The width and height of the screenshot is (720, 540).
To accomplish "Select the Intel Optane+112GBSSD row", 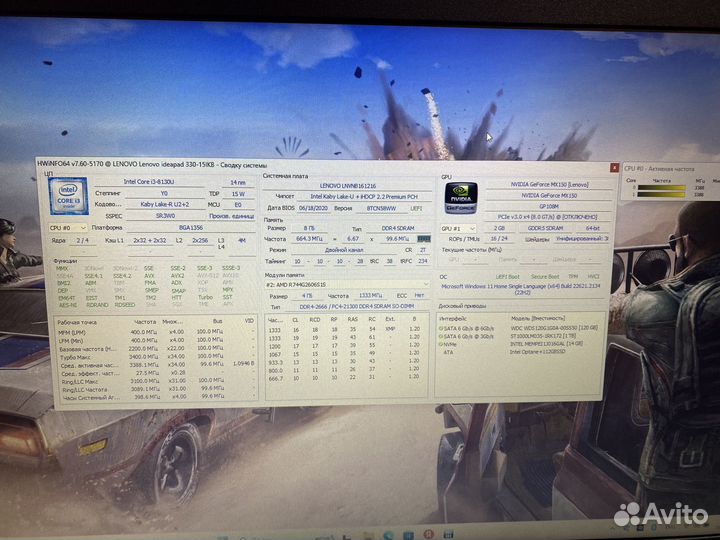I will click(519, 352).
